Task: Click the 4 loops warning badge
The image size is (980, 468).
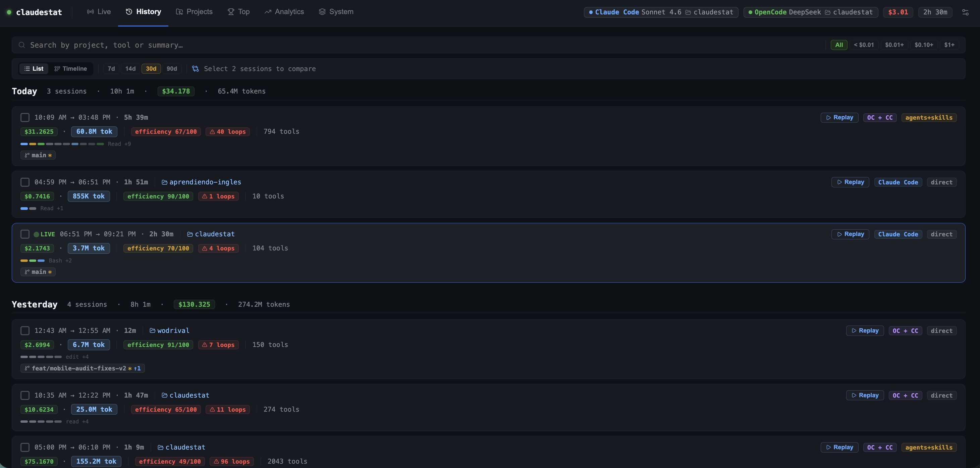Action: point(218,248)
